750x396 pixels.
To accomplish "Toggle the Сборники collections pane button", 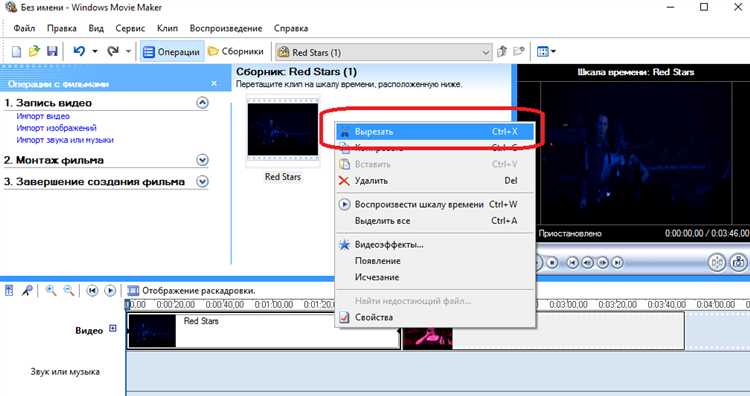I will click(236, 52).
